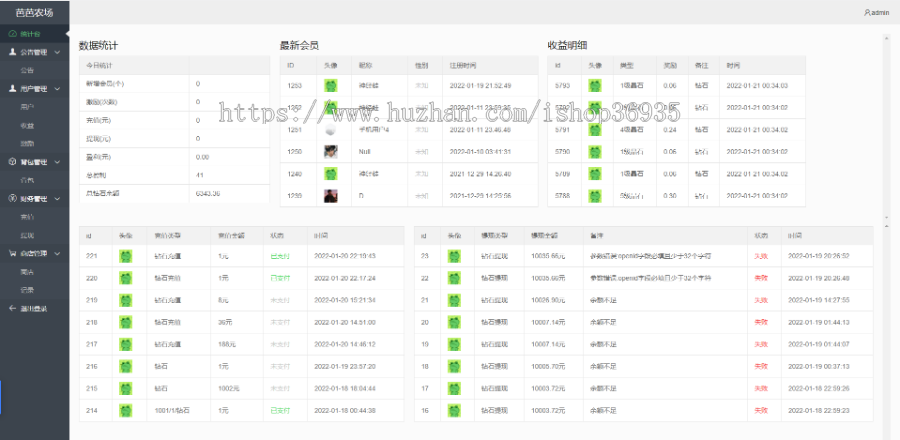
Task: Click the avatar in recharge row 216
Action: click(x=126, y=367)
